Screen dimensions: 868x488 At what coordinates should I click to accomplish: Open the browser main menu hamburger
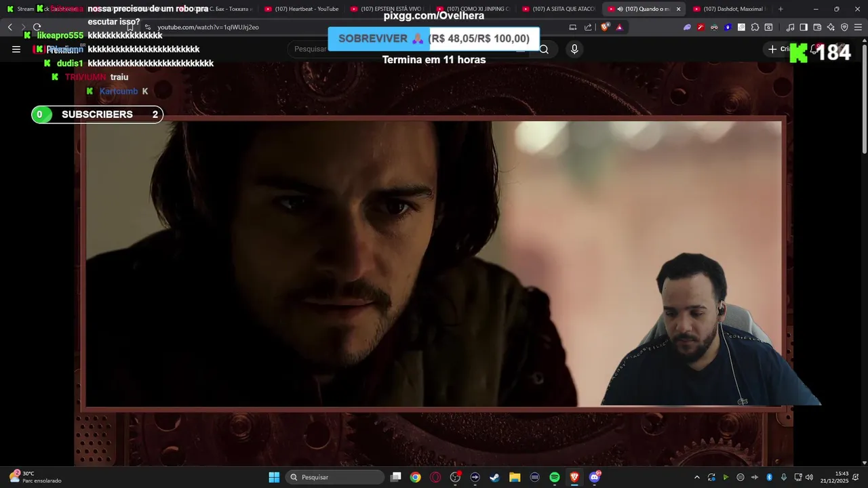(858, 27)
